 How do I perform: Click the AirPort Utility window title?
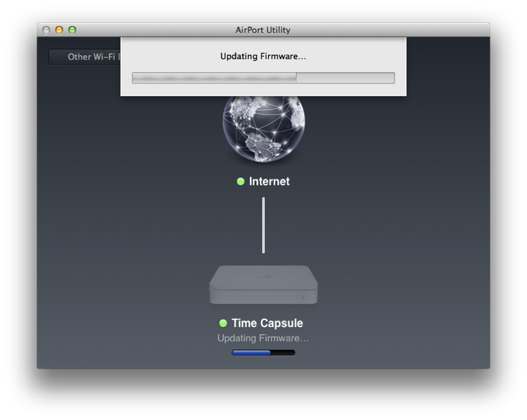(263, 30)
